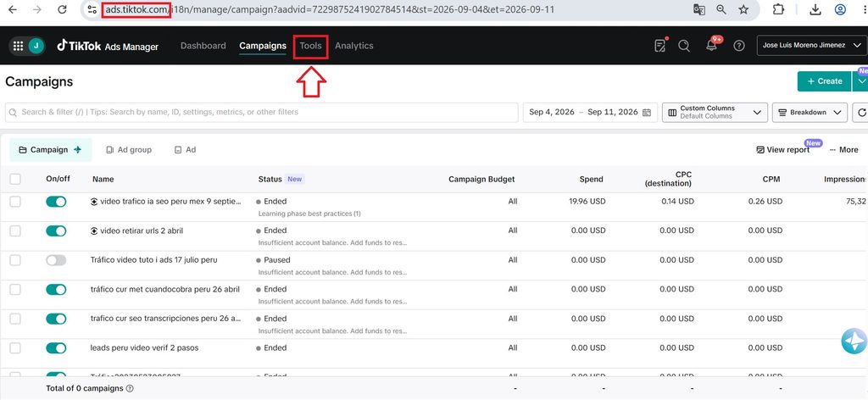Open the browser profile avatar icon
This screenshot has width=868, height=400.
[x=840, y=9]
